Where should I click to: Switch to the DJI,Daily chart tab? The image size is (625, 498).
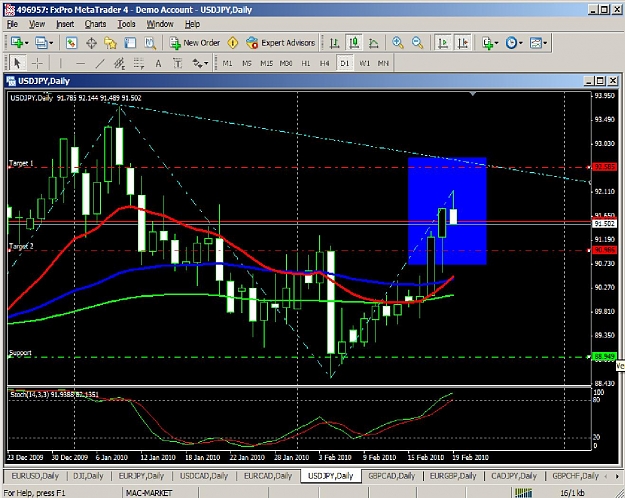[88, 476]
